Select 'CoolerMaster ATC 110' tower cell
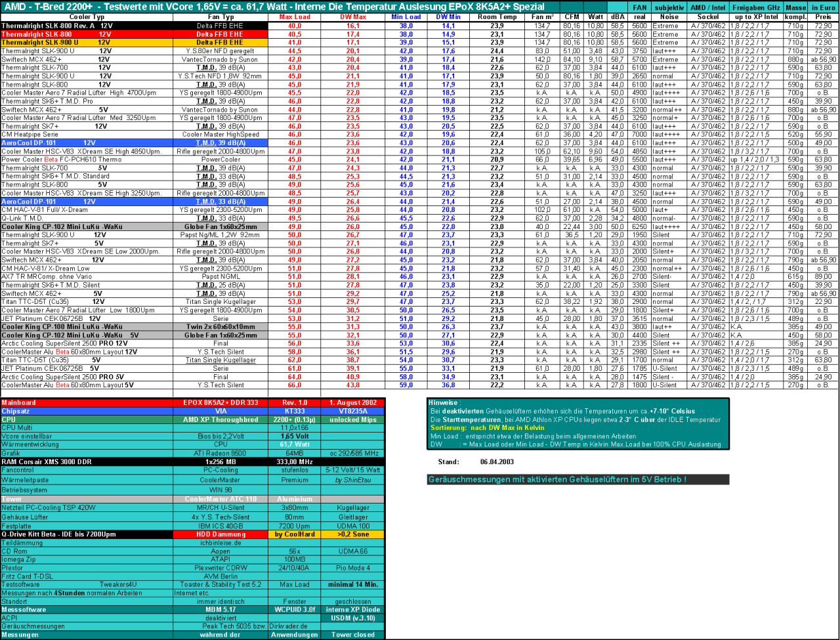The image size is (840, 640). [220, 499]
